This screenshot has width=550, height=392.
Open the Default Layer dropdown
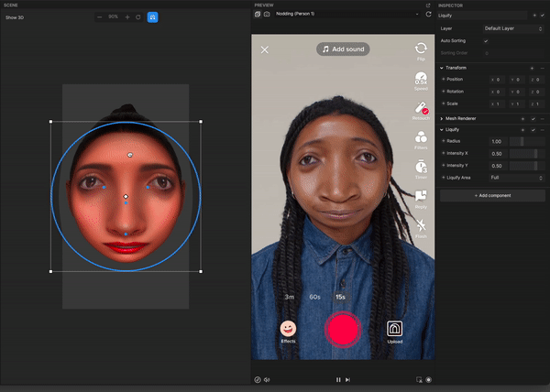513,28
